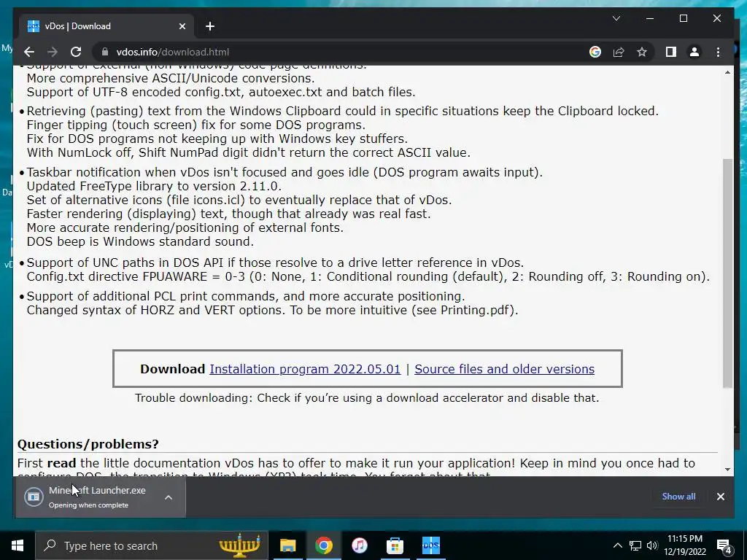Image resolution: width=747 pixels, height=560 pixels.
Task: Close the vDos Download tab
Action: [x=182, y=26]
